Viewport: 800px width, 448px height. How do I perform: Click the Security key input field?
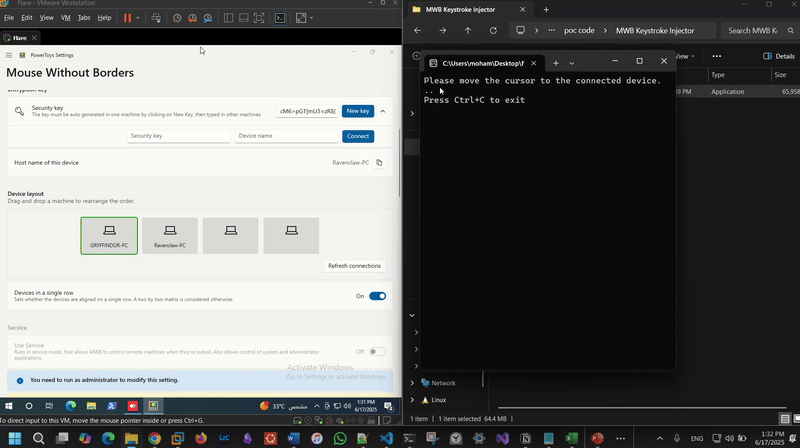(x=179, y=136)
